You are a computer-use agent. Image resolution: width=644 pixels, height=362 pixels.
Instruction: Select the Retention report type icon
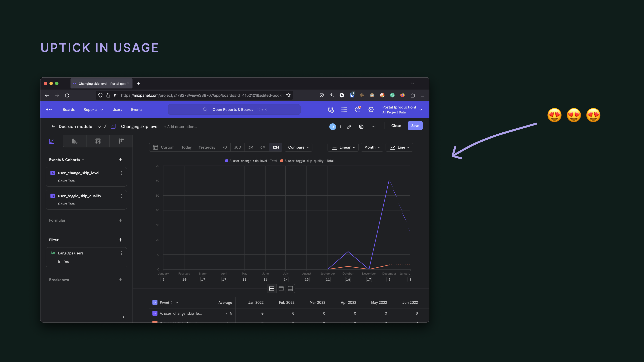click(x=121, y=141)
